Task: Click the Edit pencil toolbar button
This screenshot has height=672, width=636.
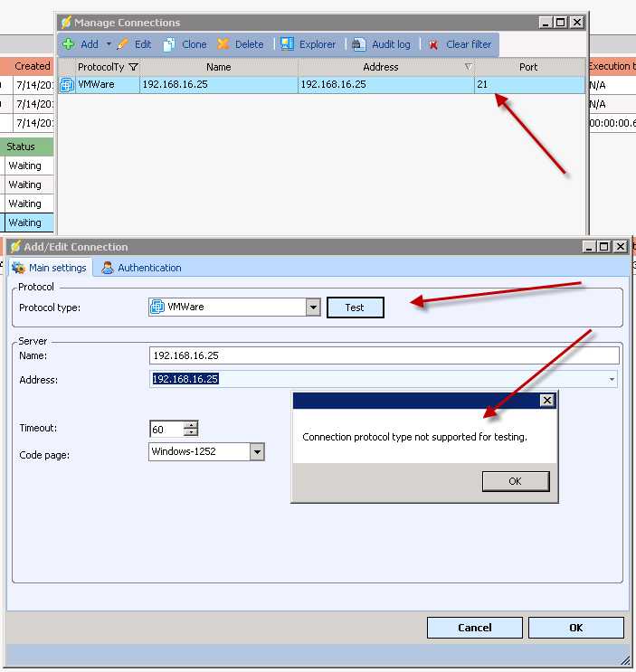Action: 134,44
